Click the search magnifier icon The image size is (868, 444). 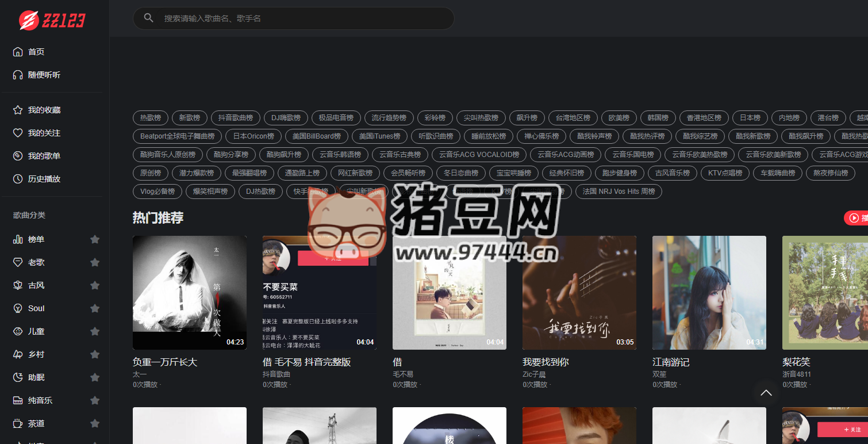[149, 18]
